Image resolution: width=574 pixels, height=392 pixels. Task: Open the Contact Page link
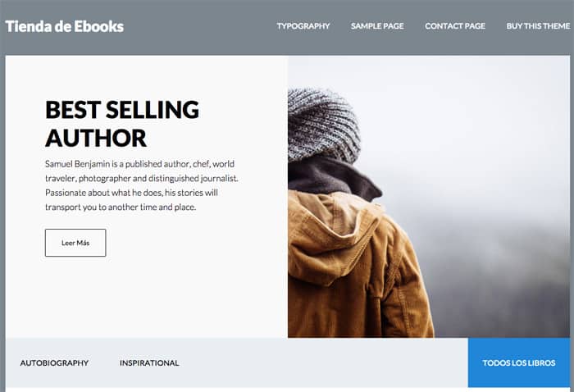(x=455, y=26)
